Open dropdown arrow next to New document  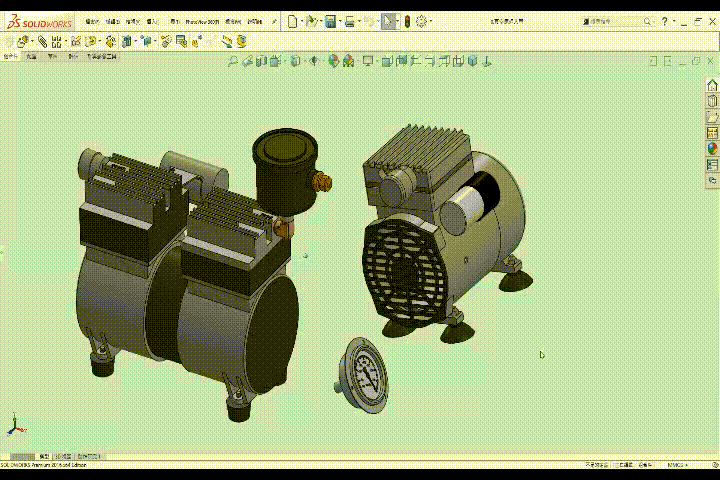[301, 21]
